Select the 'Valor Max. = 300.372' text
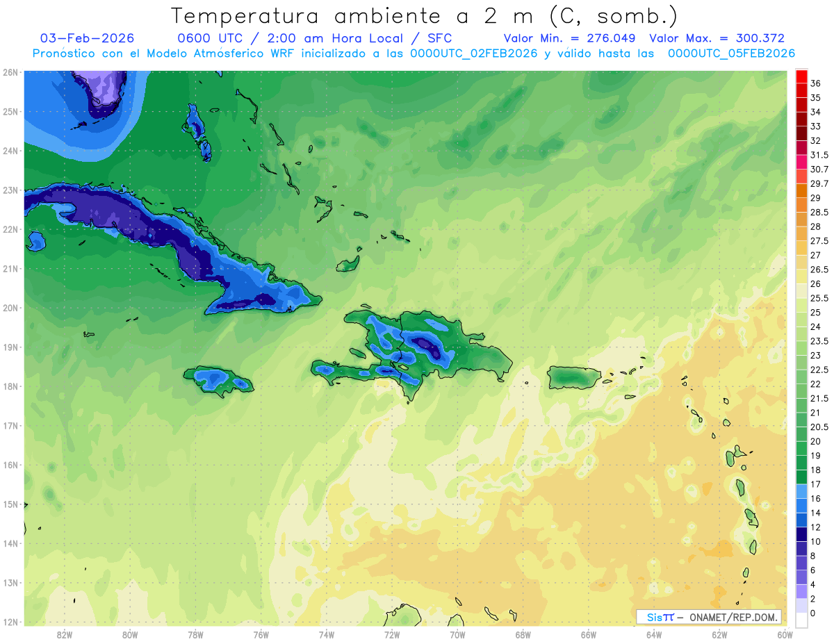Image resolution: width=834 pixels, height=644 pixels. click(717, 38)
